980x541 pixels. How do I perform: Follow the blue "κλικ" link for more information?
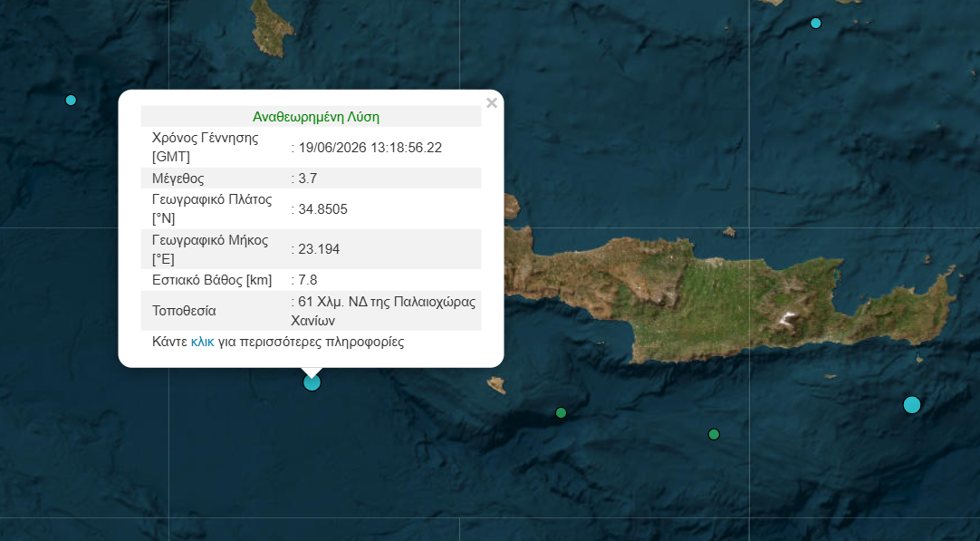pos(203,343)
